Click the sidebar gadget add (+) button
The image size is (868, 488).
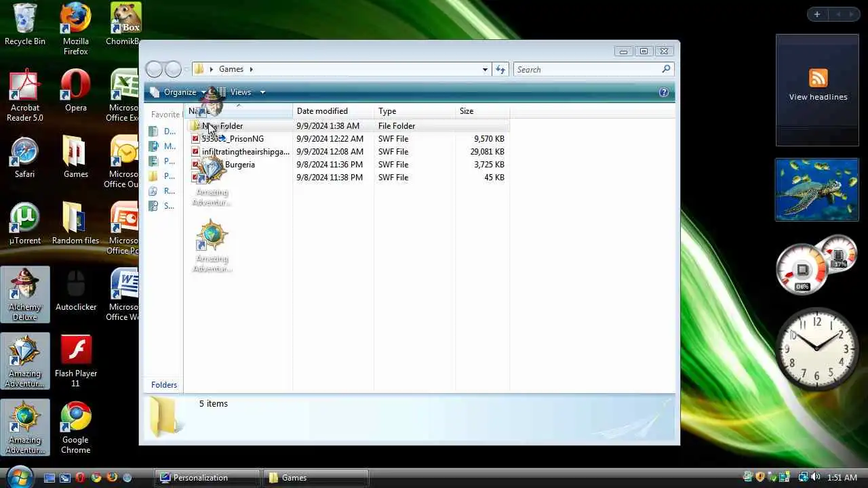(817, 14)
